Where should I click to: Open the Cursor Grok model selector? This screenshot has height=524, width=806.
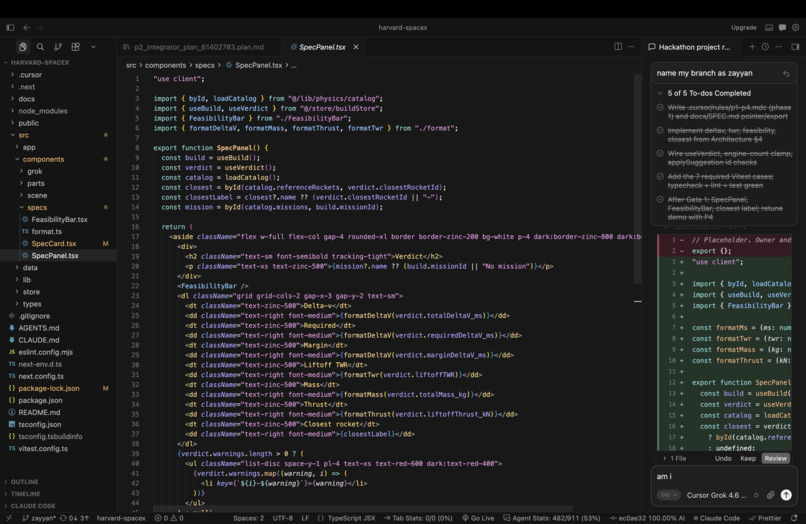coord(716,495)
